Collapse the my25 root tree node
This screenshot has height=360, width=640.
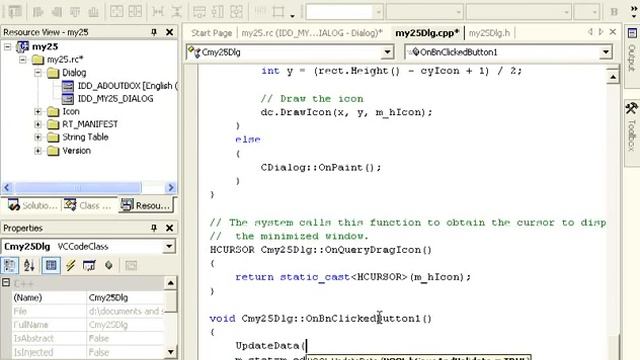(8, 47)
